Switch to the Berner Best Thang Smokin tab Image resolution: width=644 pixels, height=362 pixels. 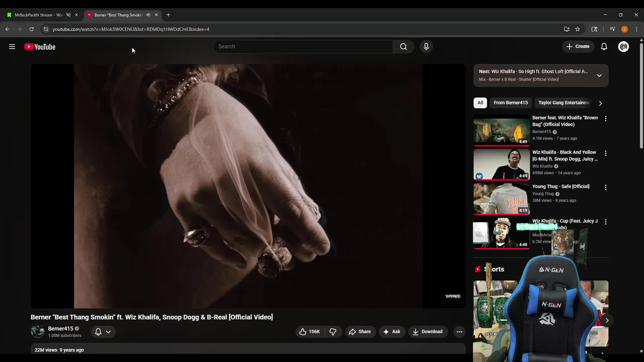pos(119,15)
